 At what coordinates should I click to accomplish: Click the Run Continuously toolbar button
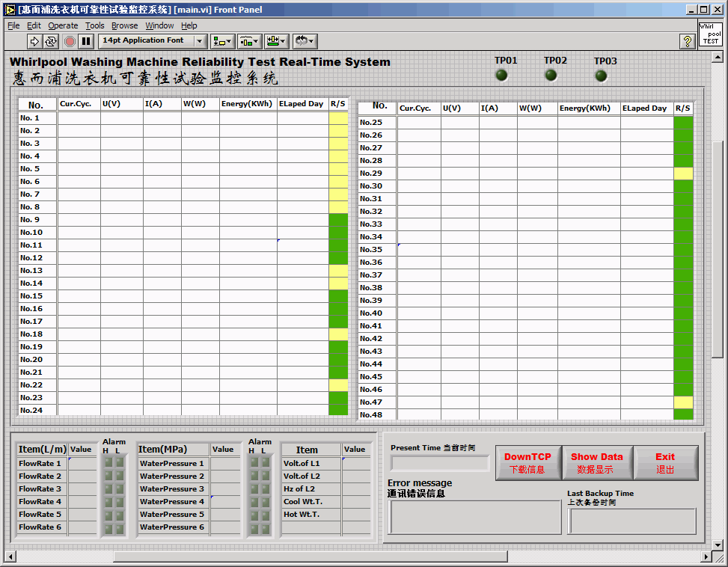click(51, 41)
